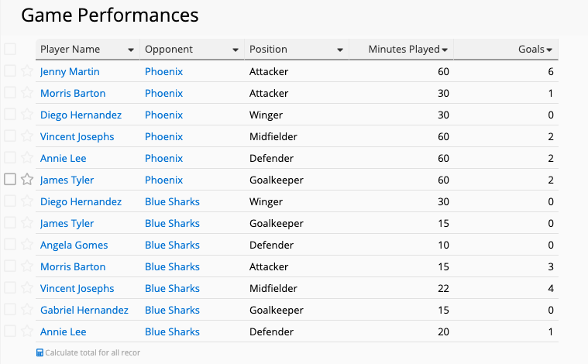Star the Jenny Martin record
The width and height of the screenshot is (588, 364).
pyautogui.click(x=27, y=70)
